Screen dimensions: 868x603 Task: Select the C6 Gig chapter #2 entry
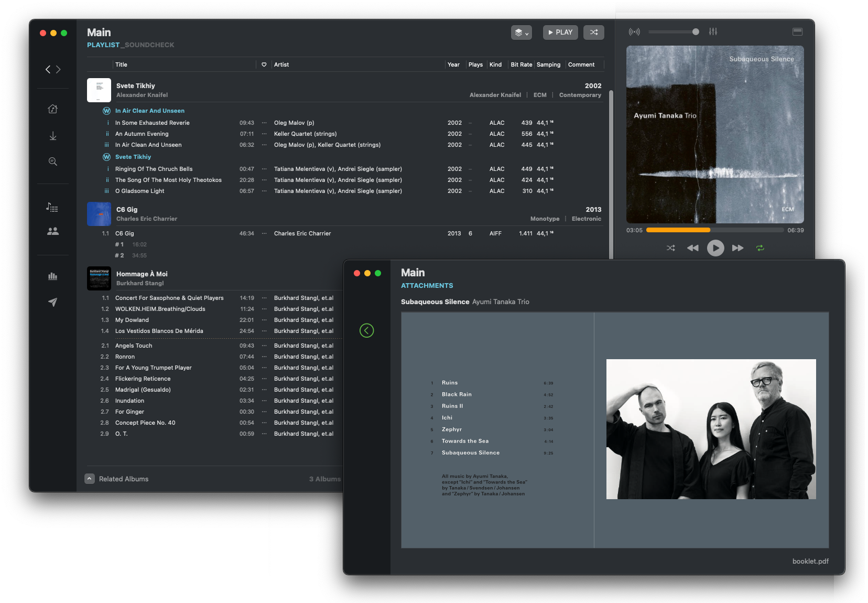pyautogui.click(x=131, y=255)
